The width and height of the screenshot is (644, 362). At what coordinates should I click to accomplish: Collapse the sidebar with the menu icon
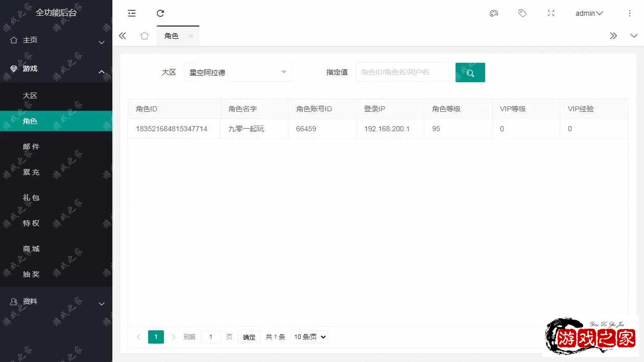132,13
